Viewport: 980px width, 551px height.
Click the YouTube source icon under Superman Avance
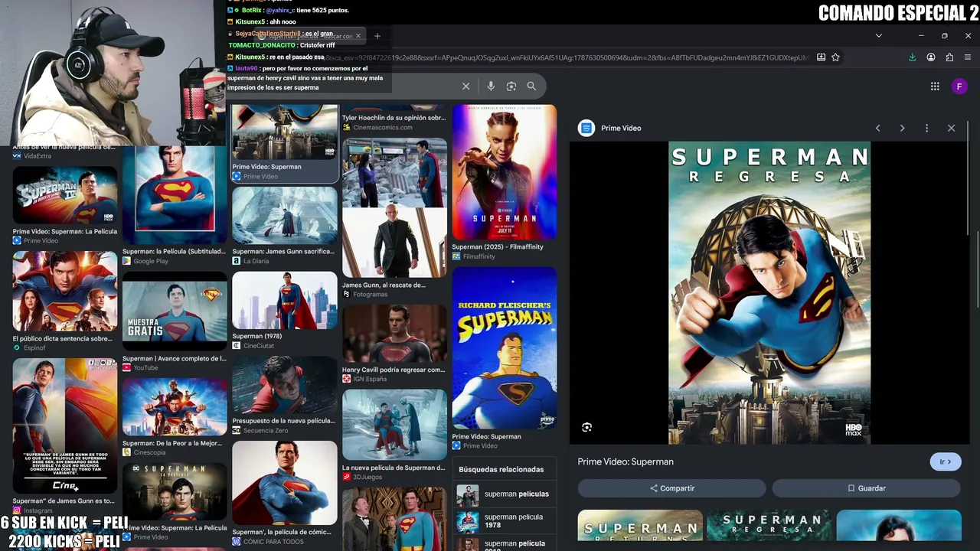coord(127,368)
